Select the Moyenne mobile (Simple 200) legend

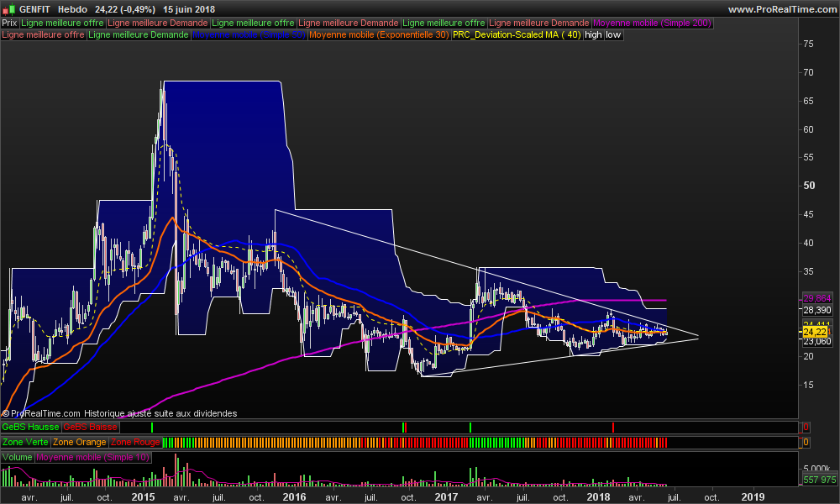[652, 23]
